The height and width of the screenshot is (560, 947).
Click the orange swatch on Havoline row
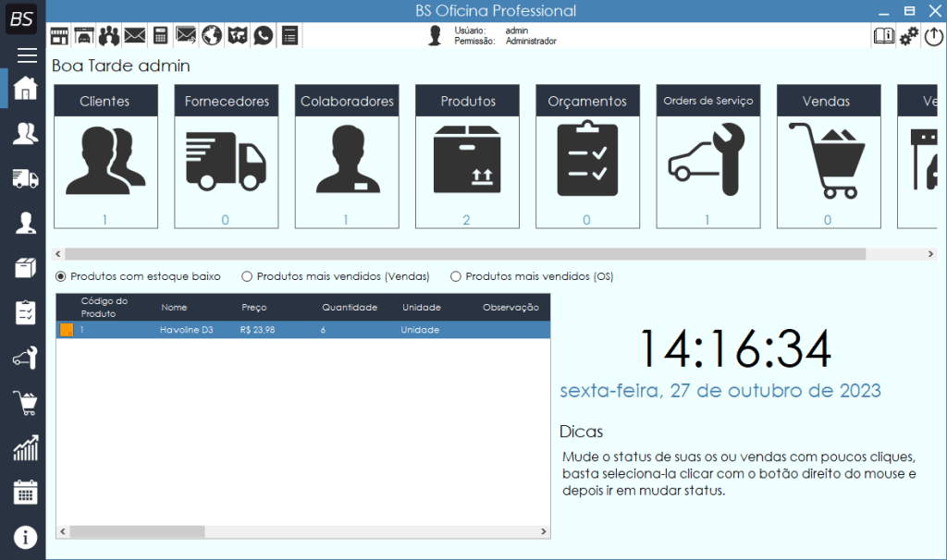(67, 330)
